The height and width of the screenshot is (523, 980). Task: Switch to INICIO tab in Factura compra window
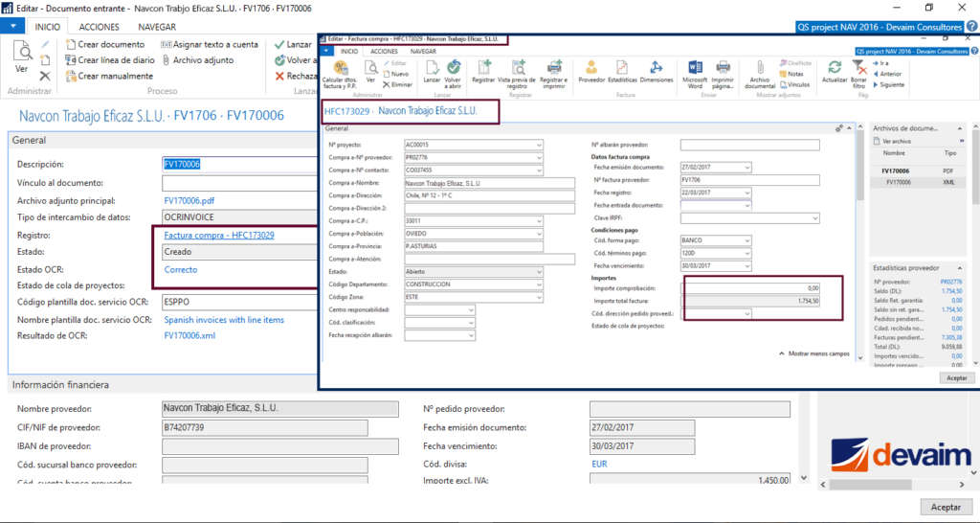tap(348, 52)
